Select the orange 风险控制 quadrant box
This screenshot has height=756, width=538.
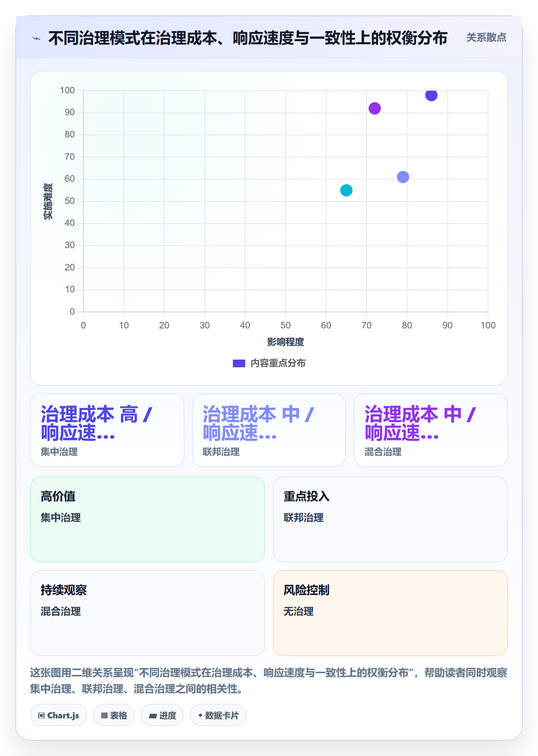pos(390,613)
